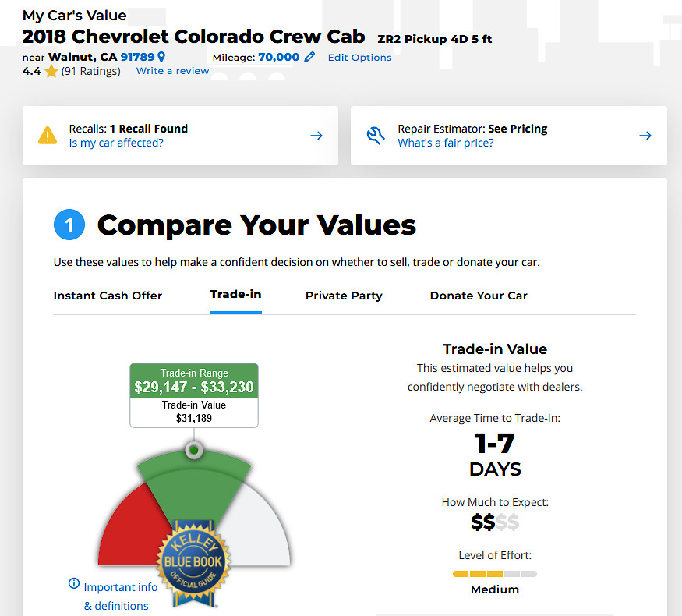Open the Private Party tab
Image resolution: width=682 pixels, height=616 pixels.
[344, 296]
